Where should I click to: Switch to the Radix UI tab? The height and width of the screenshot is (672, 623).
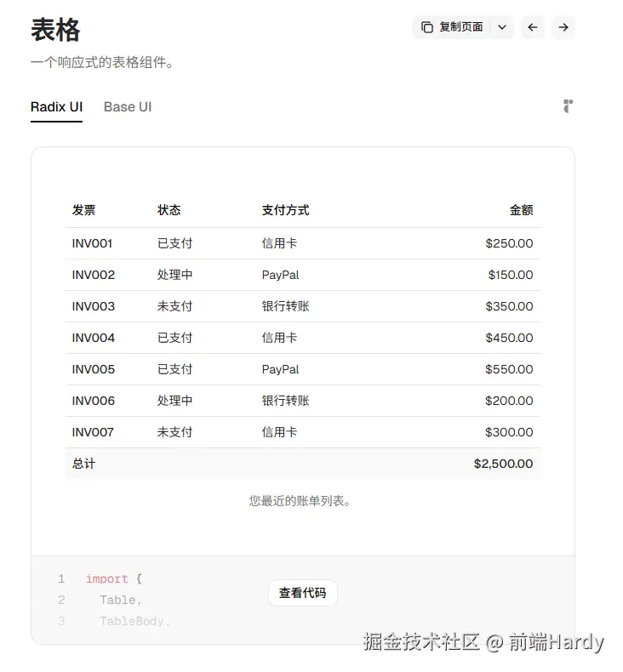click(56, 107)
